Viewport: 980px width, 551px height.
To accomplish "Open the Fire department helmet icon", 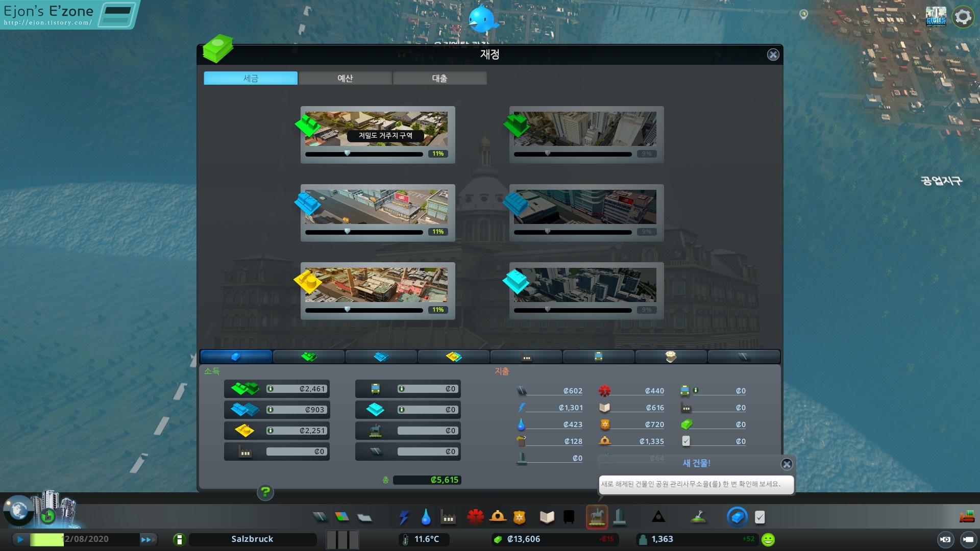I will click(x=498, y=517).
